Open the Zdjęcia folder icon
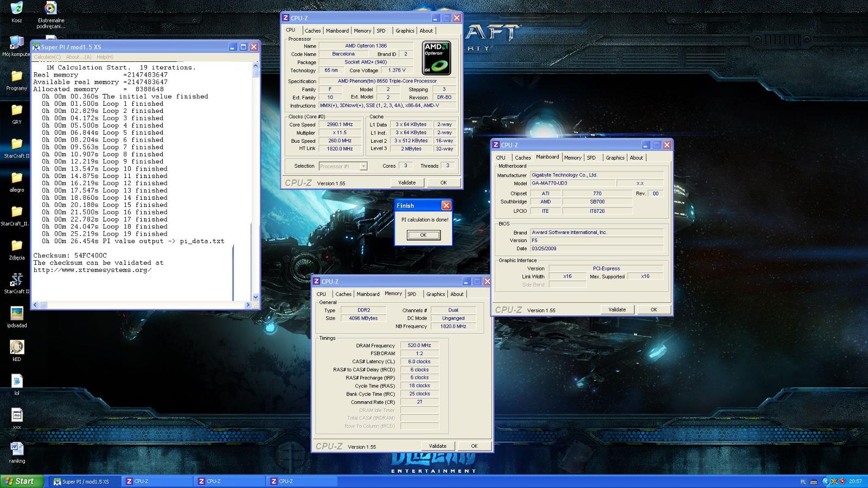This screenshot has height=488, width=868. (x=17, y=246)
